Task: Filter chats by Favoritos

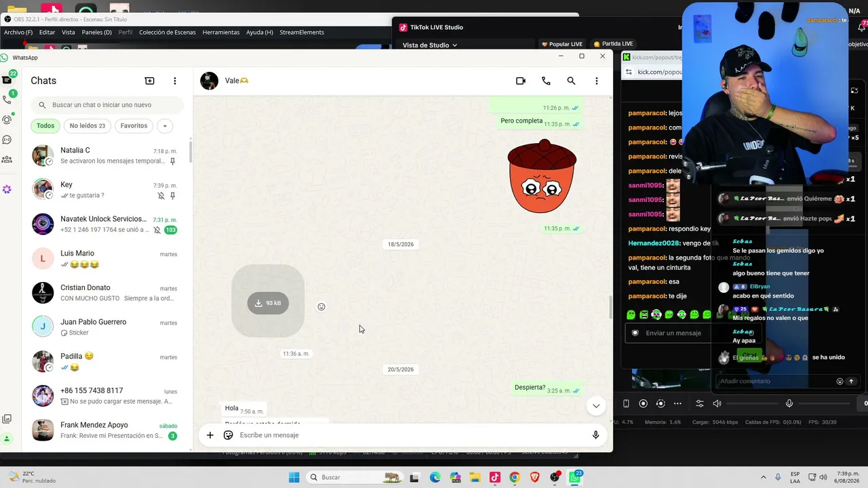Action: (134, 125)
